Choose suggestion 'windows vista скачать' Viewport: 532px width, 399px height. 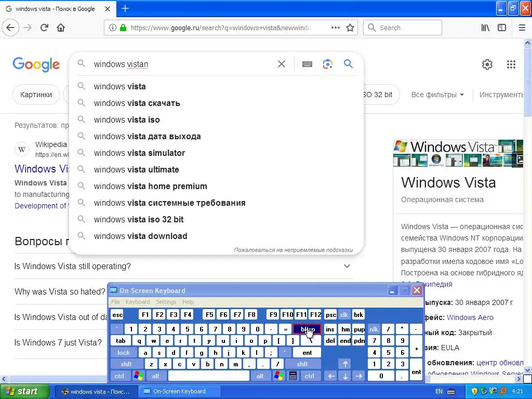(x=216, y=103)
